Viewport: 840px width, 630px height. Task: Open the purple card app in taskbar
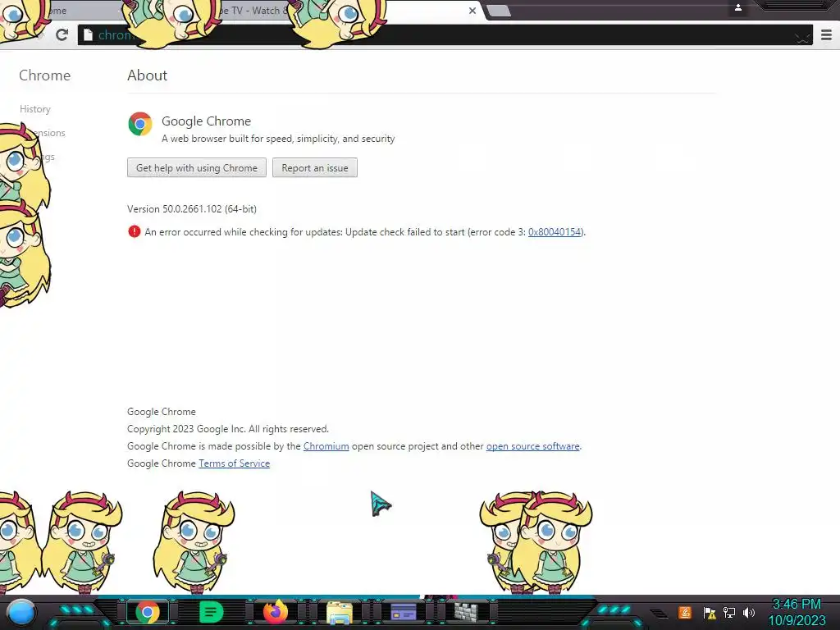pyautogui.click(x=404, y=611)
